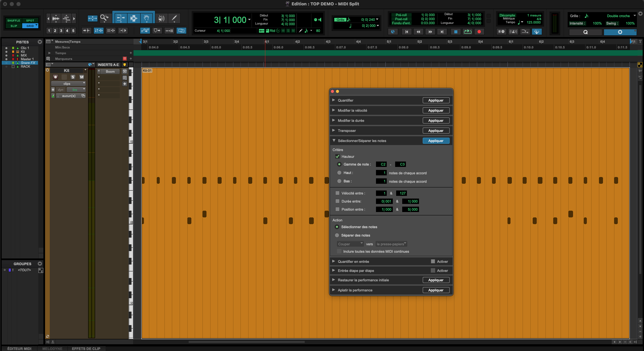Expand Aplatir la performance section
644x351 pixels.
click(334, 290)
